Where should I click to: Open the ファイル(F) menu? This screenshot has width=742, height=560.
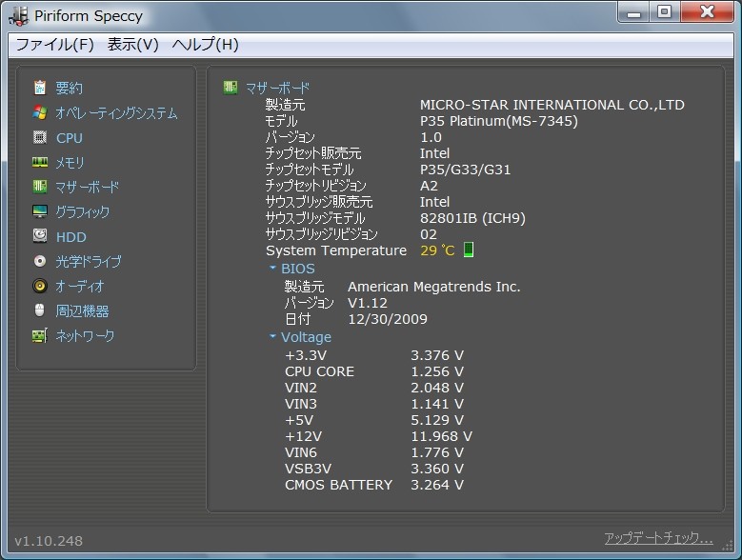[x=55, y=45]
